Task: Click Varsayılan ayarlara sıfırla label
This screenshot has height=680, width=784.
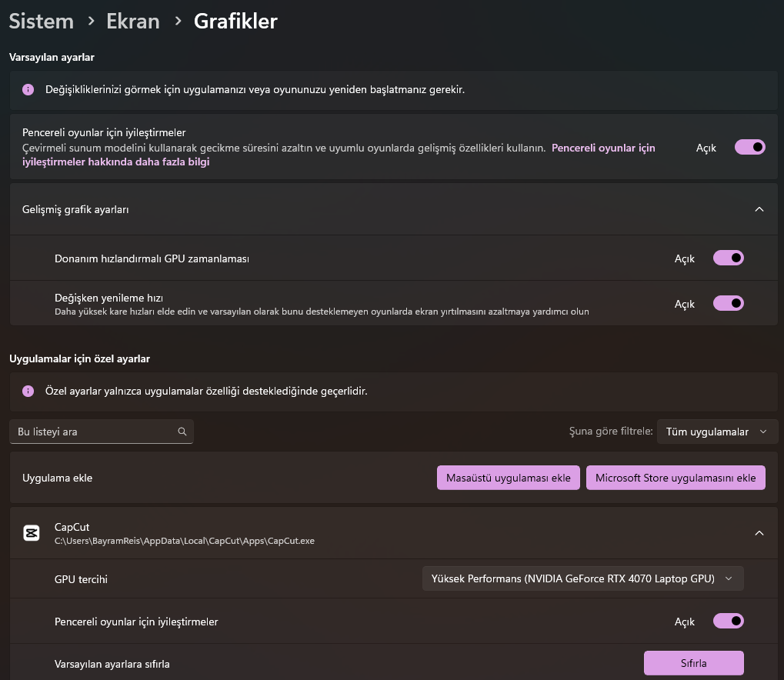Action: tap(112, 664)
